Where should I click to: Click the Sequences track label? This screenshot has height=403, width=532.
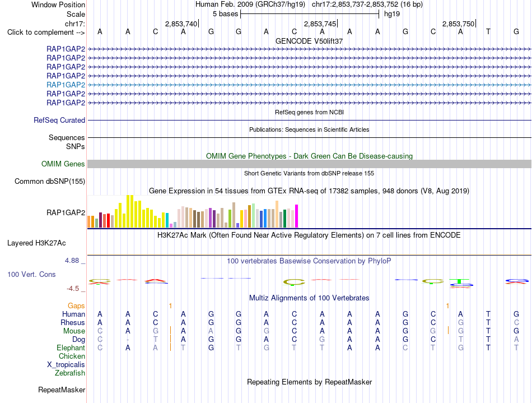click(67, 137)
